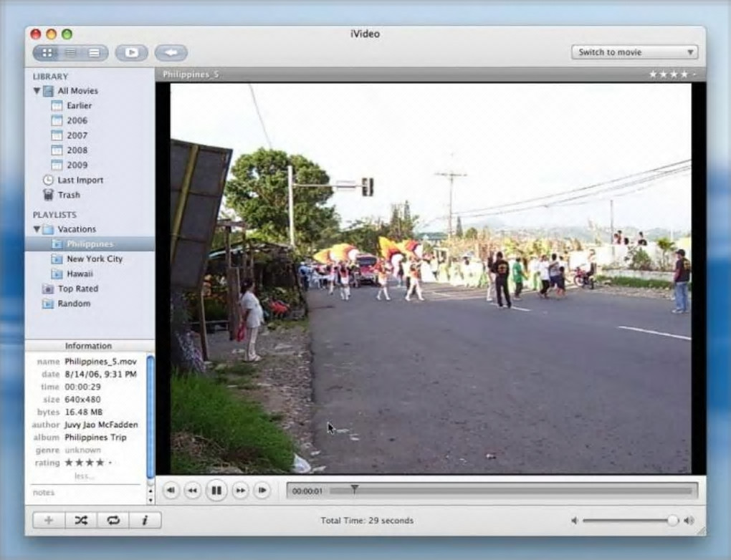Click the album Philippines Trip value
731x560 pixels.
click(x=95, y=438)
